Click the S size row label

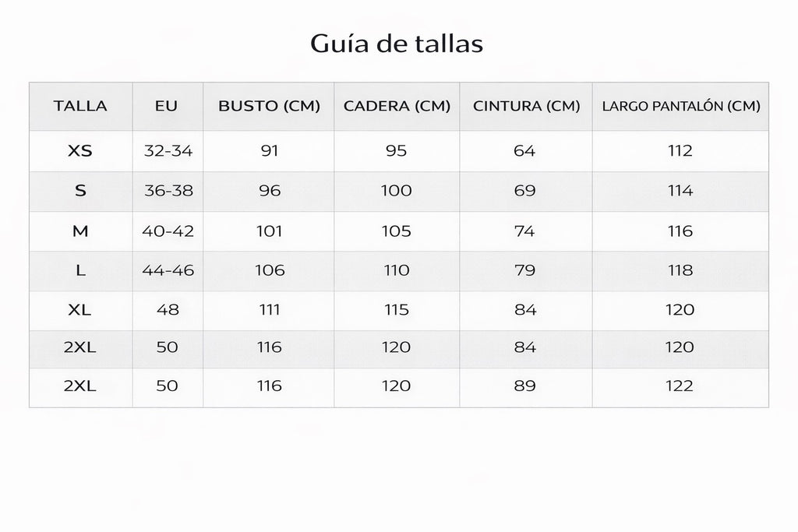(80, 191)
